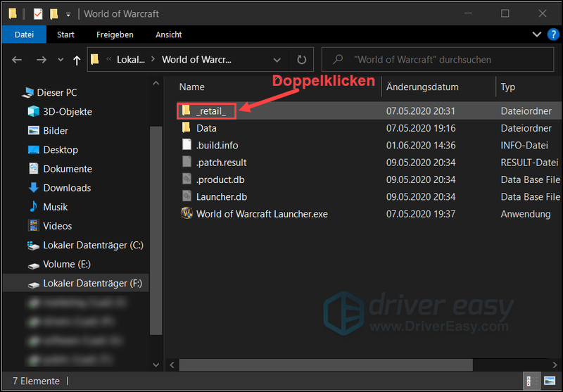Open the Freigeben ribbon tab
Screen dimensions: 563x392
click(115, 34)
